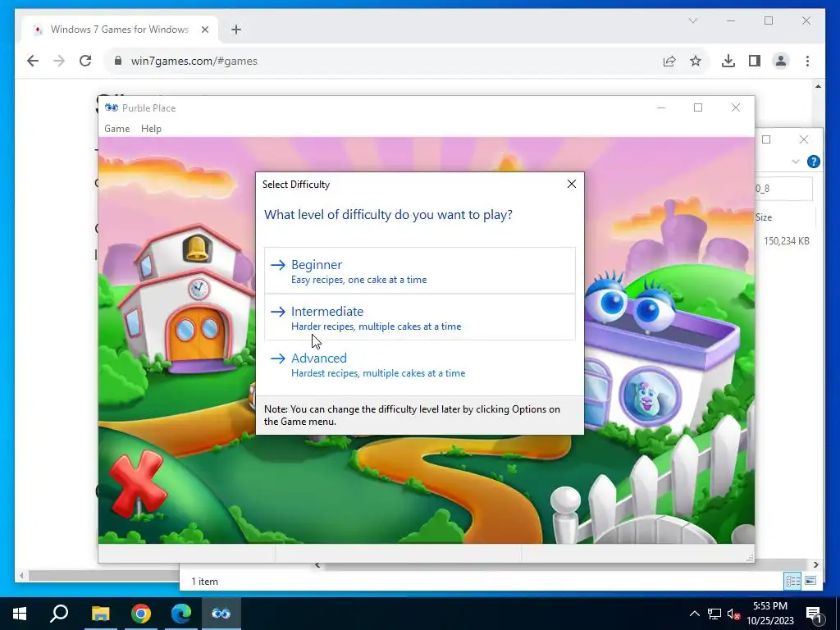Open the Game menu in Purble Place
This screenshot has height=630, width=840.
click(116, 129)
